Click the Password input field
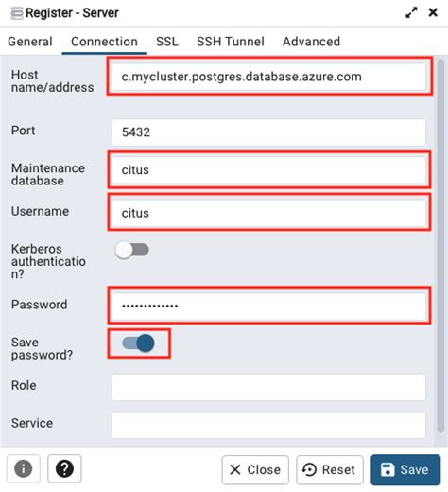Viewport: 448px width, 492px height. [x=268, y=306]
